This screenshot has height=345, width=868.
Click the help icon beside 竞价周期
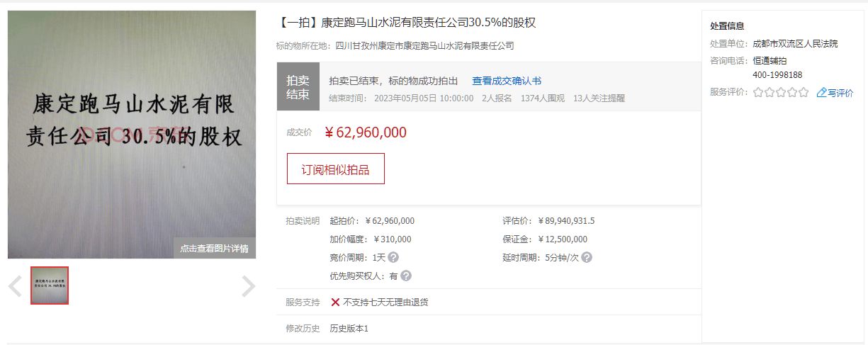[393, 258]
